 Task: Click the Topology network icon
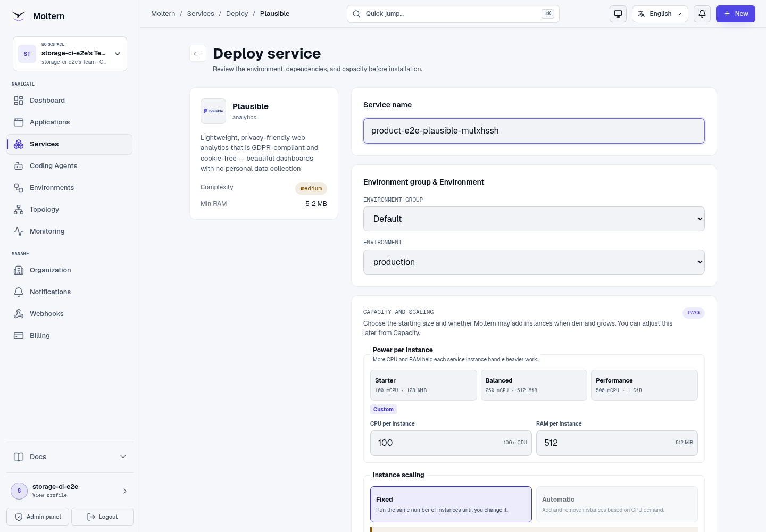tap(19, 210)
